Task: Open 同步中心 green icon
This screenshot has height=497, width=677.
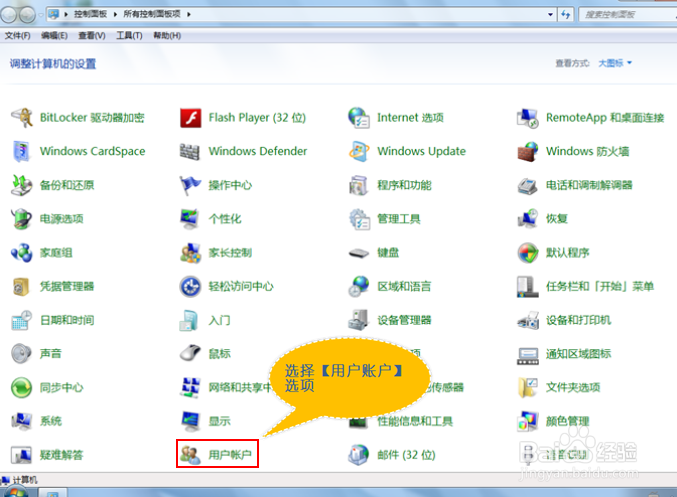Action: 22,387
